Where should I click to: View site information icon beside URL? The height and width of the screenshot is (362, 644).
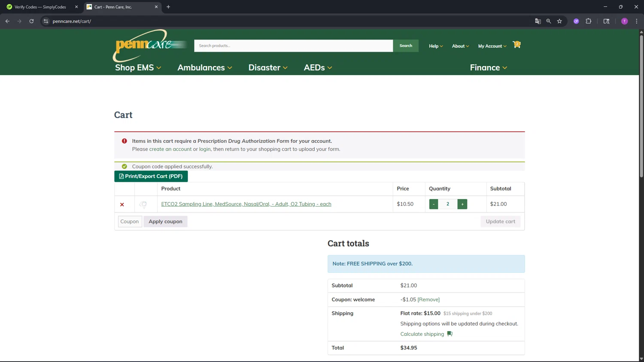click(46, 21)
